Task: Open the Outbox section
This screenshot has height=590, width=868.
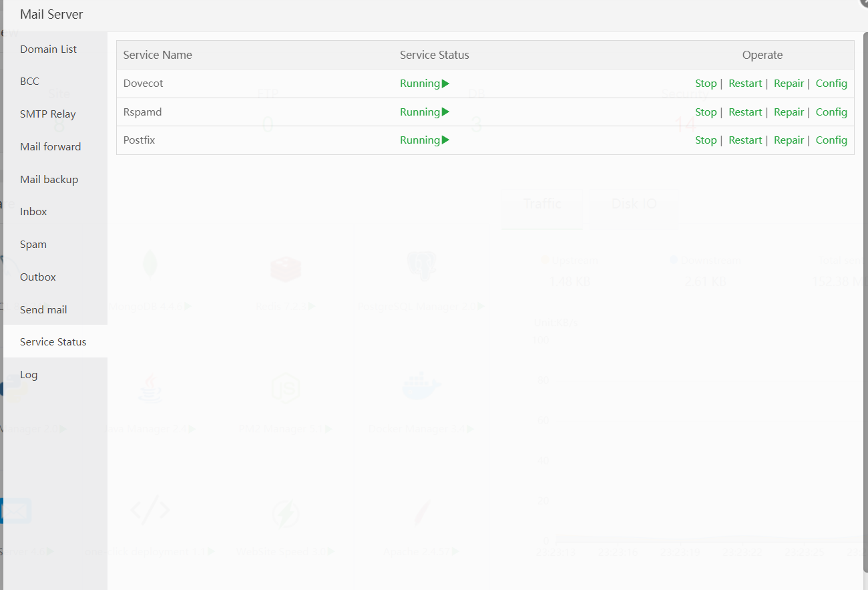Action: coord(55,277)
